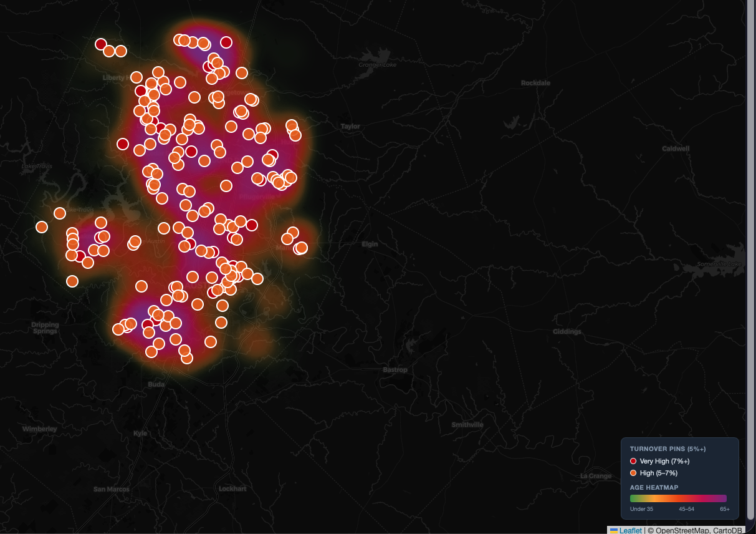Click the Dripping Springs map label
Image resolution: width=756 pixels, height=534 pixels.
pyautogui.click(x=45, y=328)
